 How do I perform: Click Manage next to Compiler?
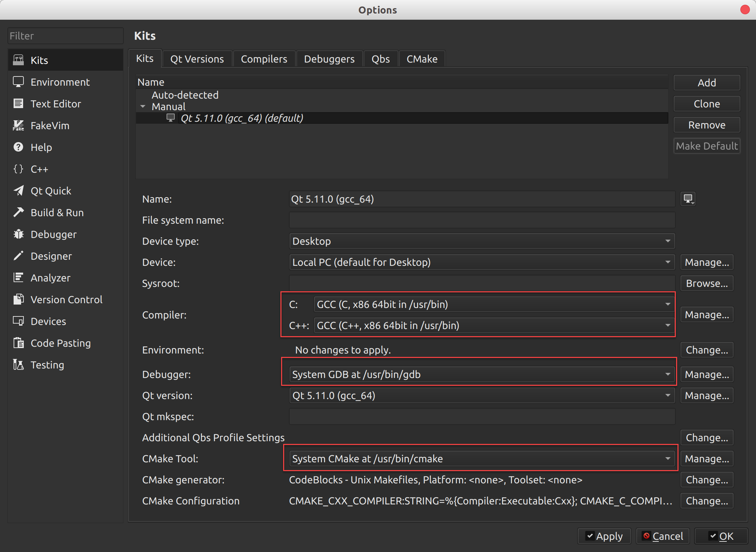[707, 315]
